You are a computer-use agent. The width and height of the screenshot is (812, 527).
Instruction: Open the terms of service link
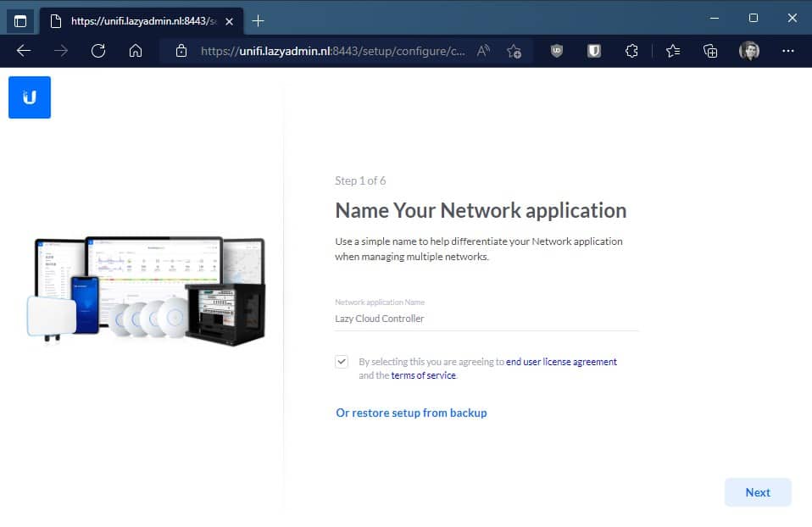click(423, 375)
